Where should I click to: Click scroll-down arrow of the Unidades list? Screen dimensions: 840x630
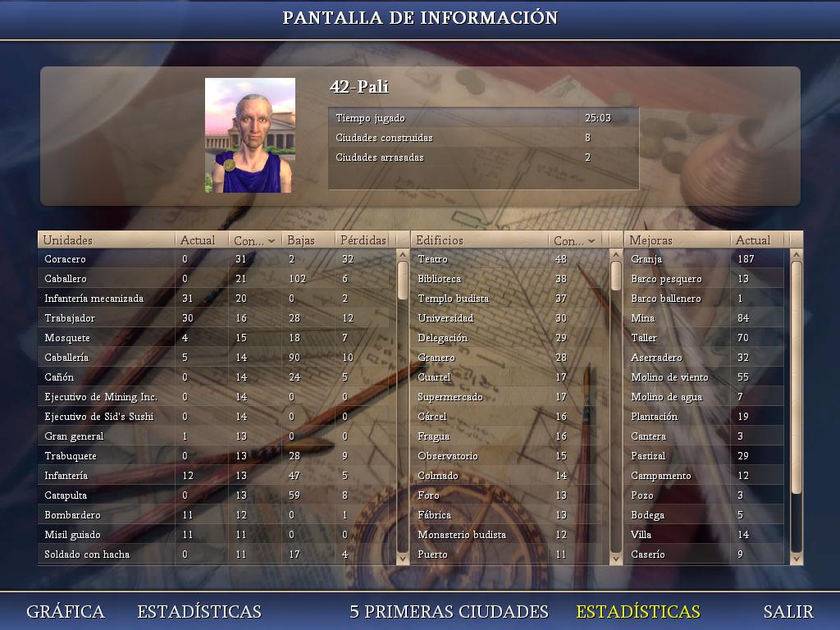click(x=402, y=558)
